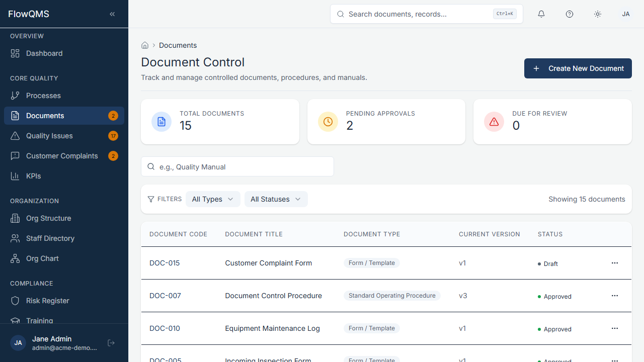Screen dimensions: 644x362
Task: Collapse the FlowQMS sidebar
Action: coord(112,14)
